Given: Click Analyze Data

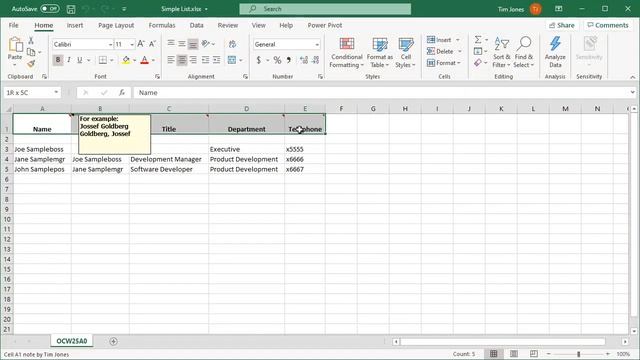Looking at the screenshot, I should [x=555, y=53].
